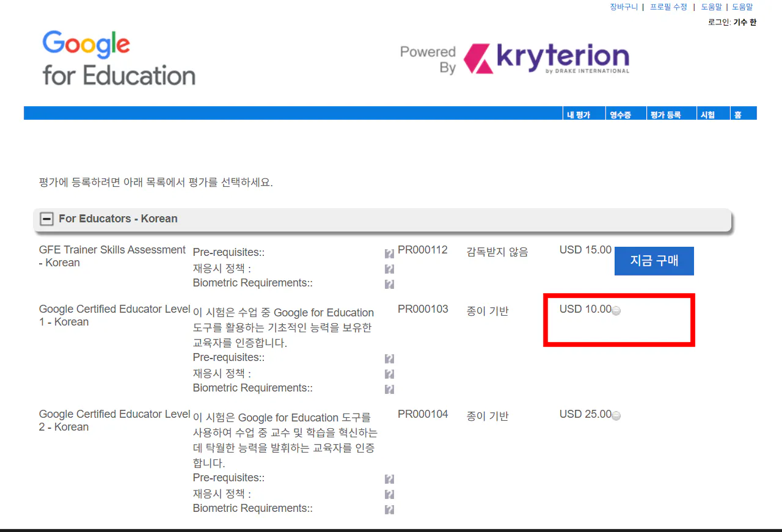Viewport: 782px width, 532px height.
Task: Click 재응시 정책 label under Educator Level 1
Action: 222,373
